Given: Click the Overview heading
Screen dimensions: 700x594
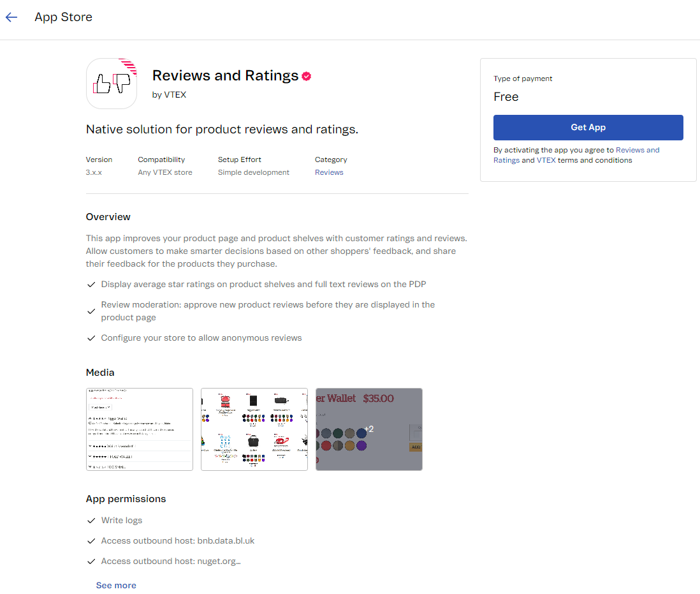Looking at the screenshot, I should pyautogui.click(x=108, y=217).
